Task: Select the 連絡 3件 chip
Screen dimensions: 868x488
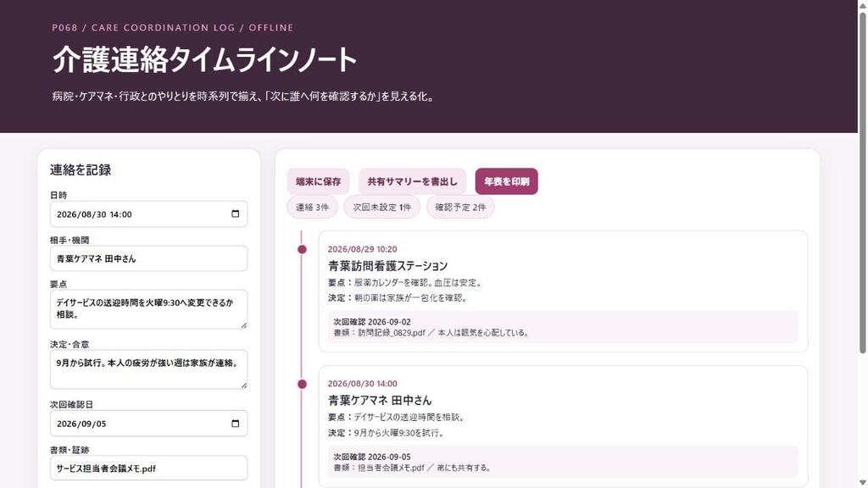Action: [x=312, y=208]
